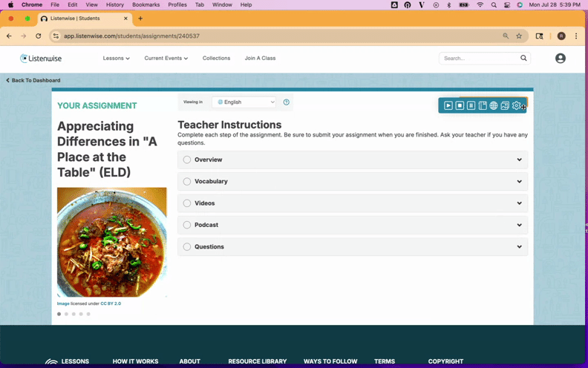Click the Chrome profile avatar button
Screen dimensions: 588x368
(x=561, y=36)
